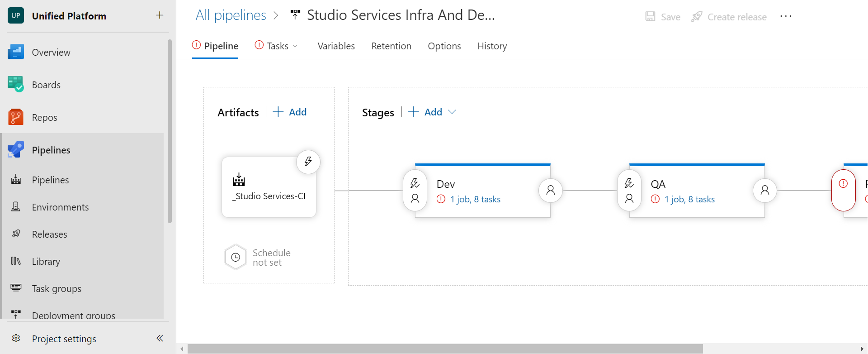Image resolution: width=868 pixels, height=354 pixels.
Task: Open the more actions ellipsis menu
Action: 786,16
